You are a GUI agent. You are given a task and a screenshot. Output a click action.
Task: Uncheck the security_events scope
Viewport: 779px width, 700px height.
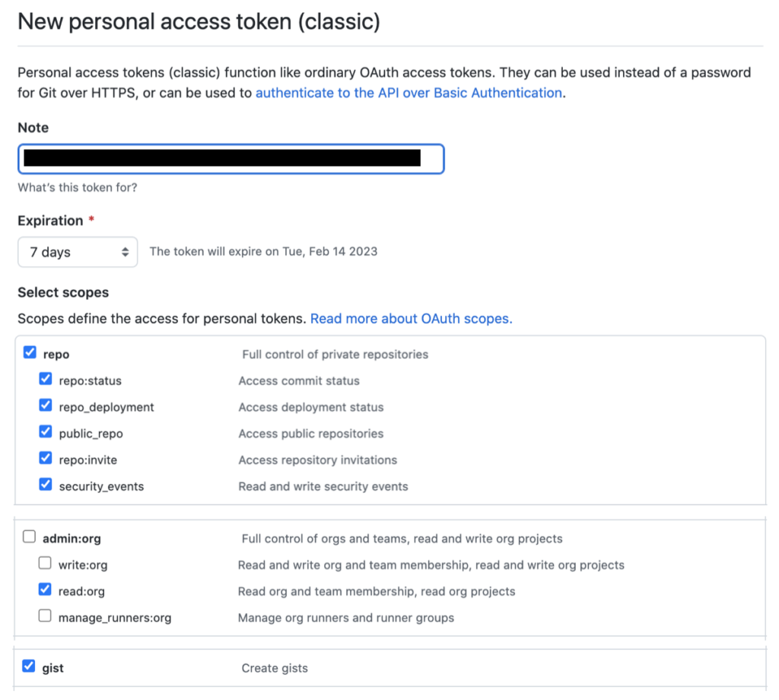(46, 485)
